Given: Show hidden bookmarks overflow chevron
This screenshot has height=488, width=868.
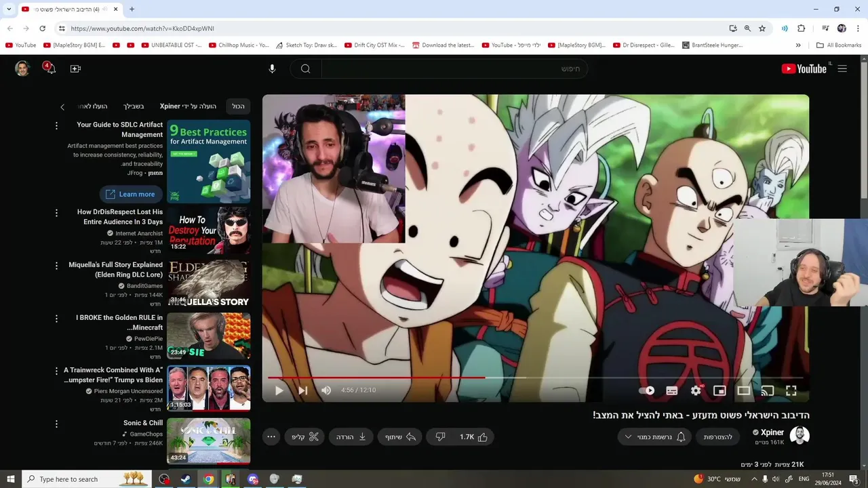Looking at the screenshot, I should (x=798, y=45).
